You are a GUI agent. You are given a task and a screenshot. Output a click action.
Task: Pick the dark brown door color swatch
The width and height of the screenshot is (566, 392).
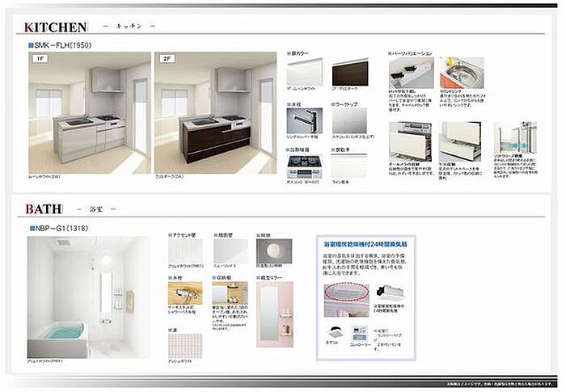(x=349, y=74)
